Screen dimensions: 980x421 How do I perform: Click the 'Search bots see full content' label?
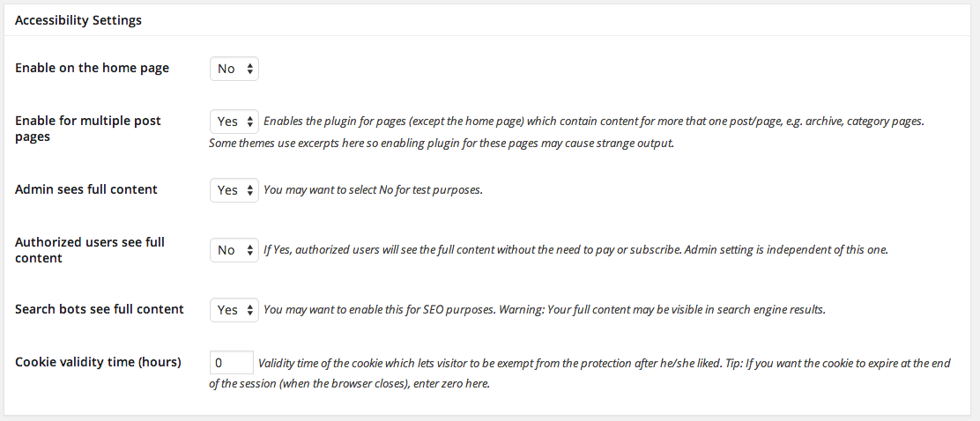100,309
